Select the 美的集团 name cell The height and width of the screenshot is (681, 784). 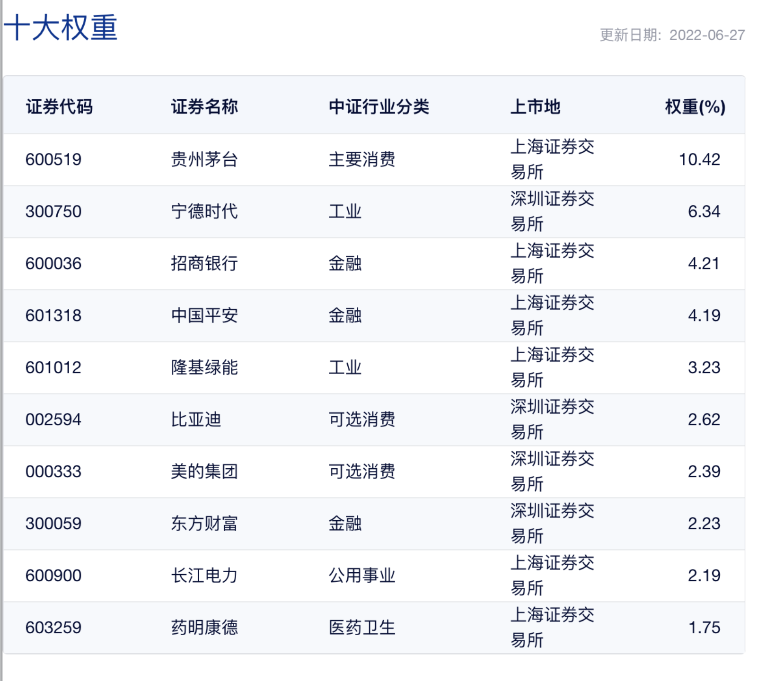point(204,471)
